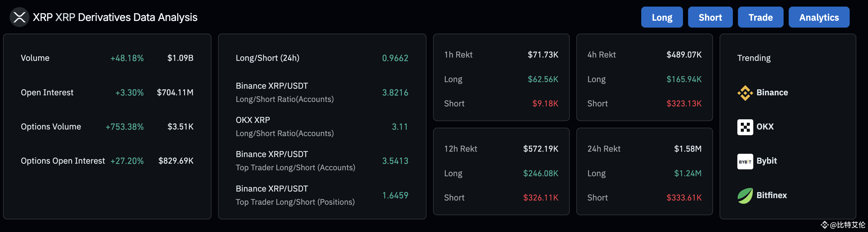Open Binance Top Trader Long/Short (Positions) row
This screenshot has height=232, width=868.
pos(322,195)
